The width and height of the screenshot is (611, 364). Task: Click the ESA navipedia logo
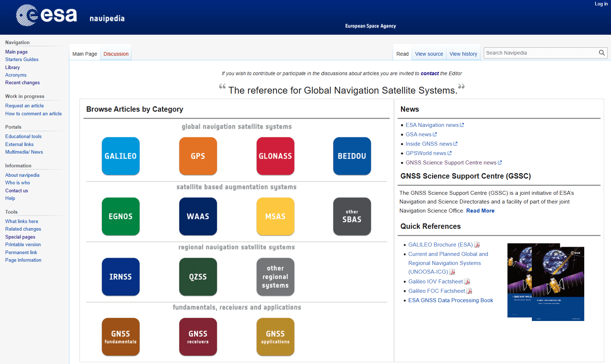coord(47,15)
